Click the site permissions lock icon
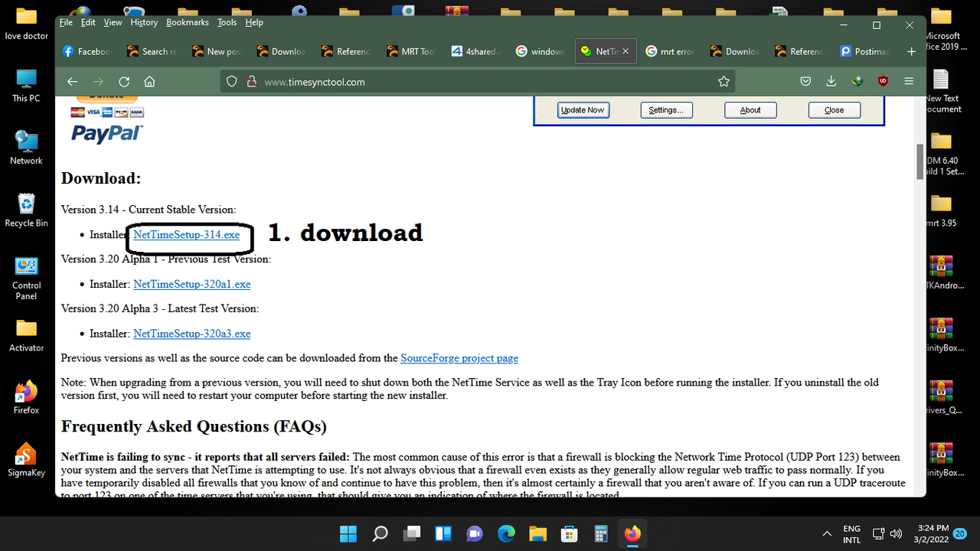The width and height of the screenshot is (980, 551). point(252,81)
